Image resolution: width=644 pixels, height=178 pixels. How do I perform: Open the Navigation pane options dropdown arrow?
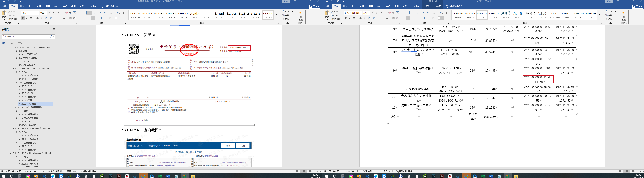click(x=47, y=29)
